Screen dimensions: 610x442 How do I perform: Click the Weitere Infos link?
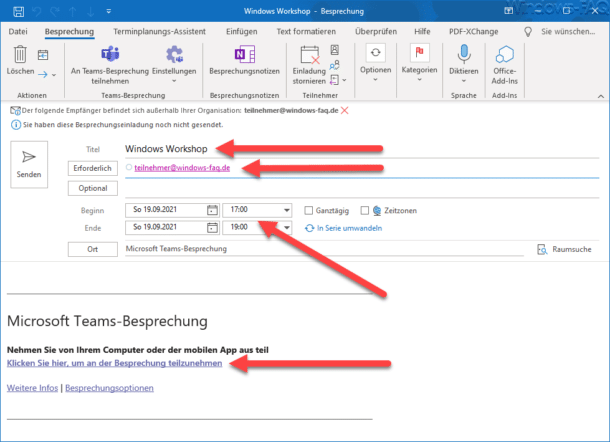32,388
